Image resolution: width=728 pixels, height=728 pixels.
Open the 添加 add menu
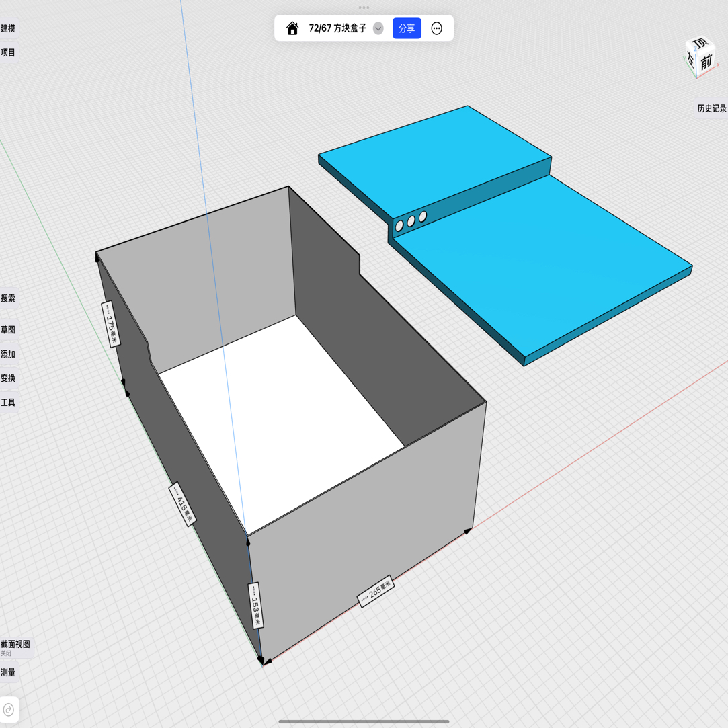coord(8,354)
